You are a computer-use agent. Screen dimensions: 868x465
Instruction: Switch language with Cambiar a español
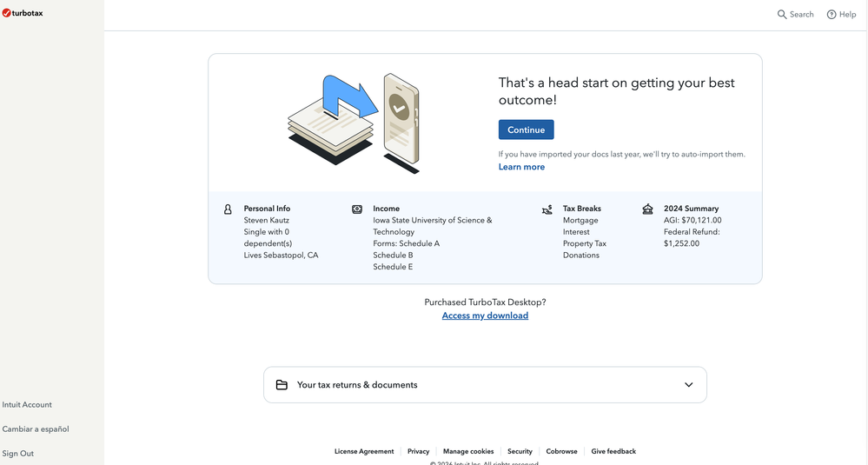pyautogui.click(x=36, y=429)
